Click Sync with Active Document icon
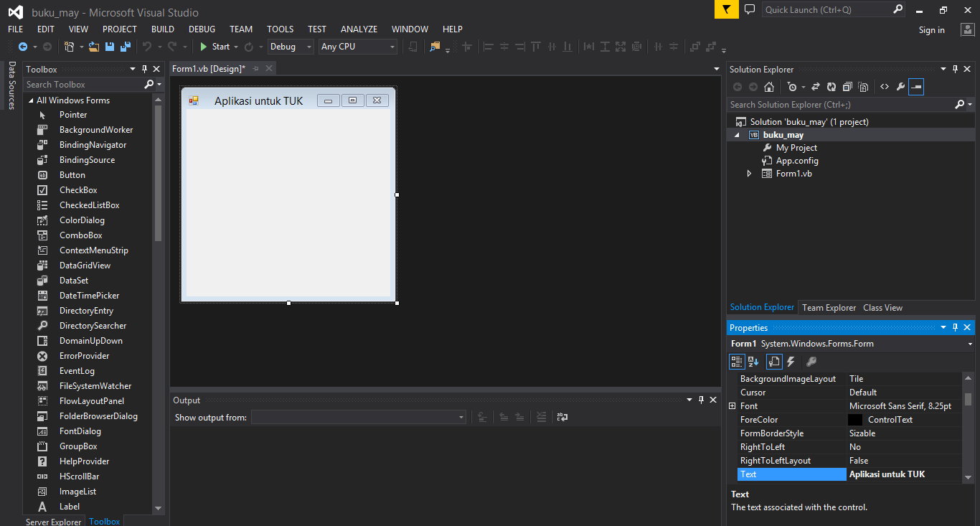Image resolution: width=980 pixels, height=526 pixels. point(816,87)
